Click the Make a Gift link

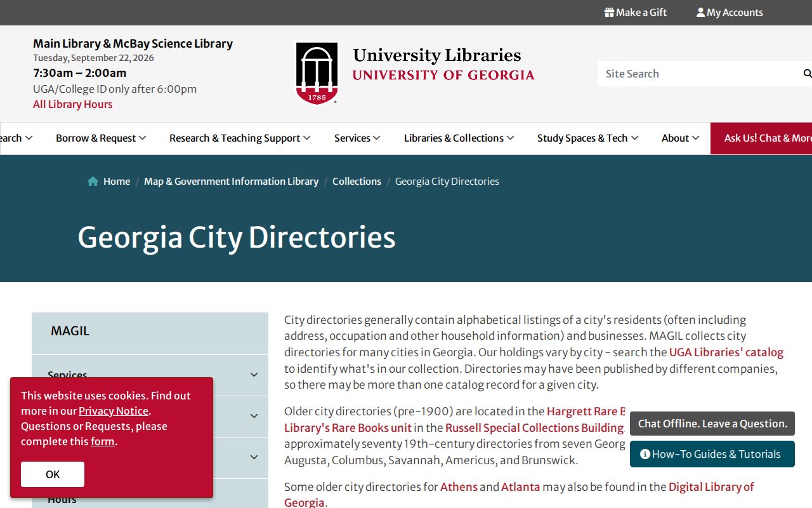(x=636, y=12)
